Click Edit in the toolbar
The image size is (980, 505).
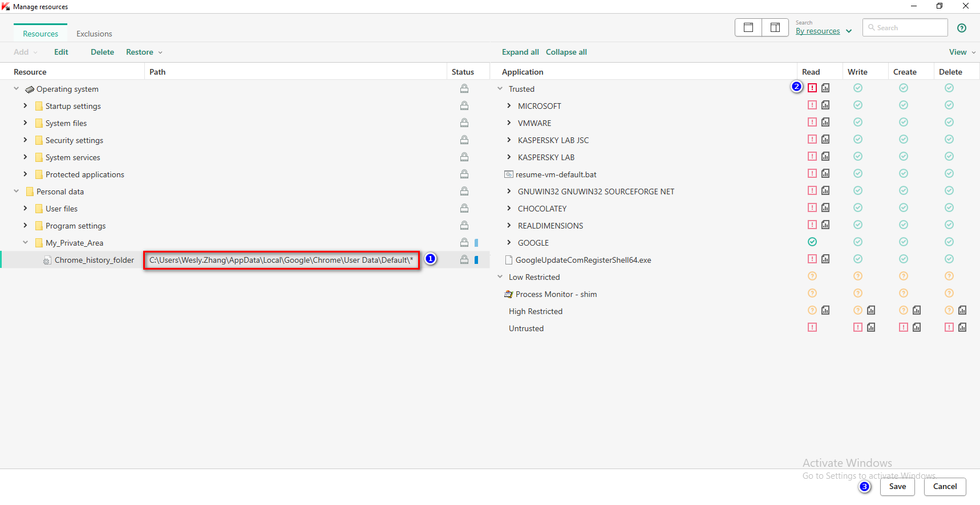click(x=61, y=52)
